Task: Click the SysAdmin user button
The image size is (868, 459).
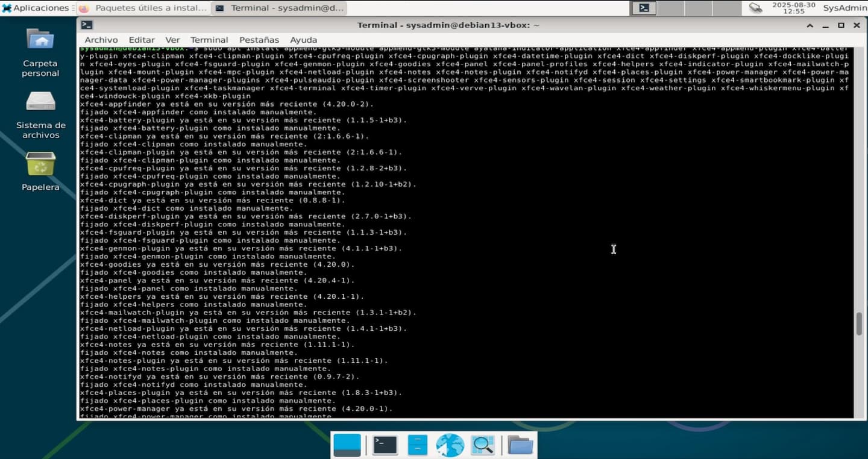Action: click(844, 8)
